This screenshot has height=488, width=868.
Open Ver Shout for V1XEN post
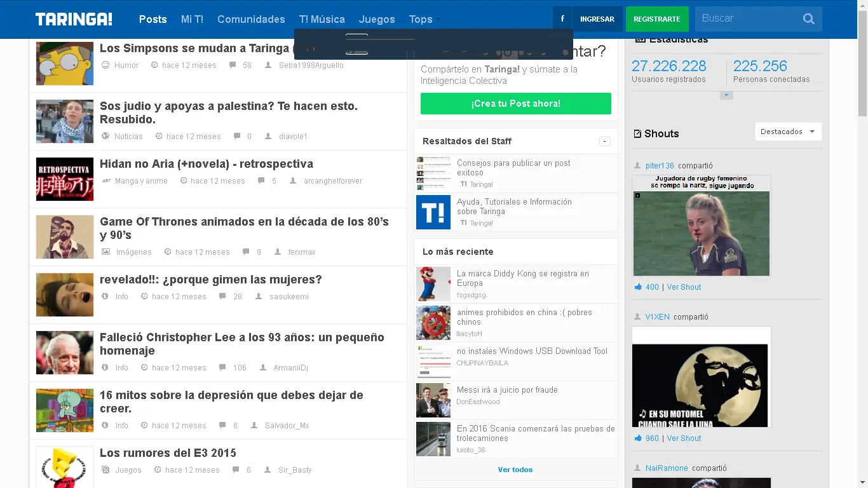(x=684, y=438)
